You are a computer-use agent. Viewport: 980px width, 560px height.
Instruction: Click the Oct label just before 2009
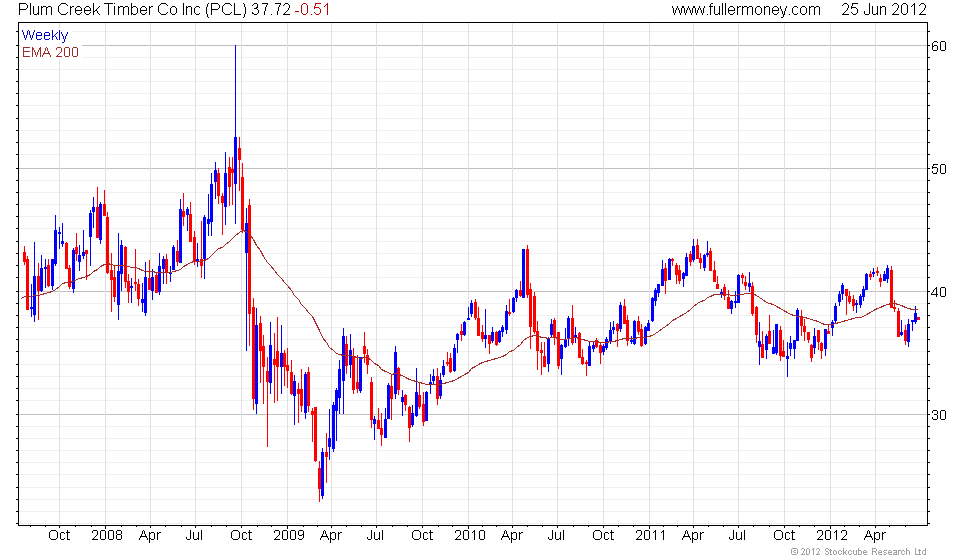pyautogui.click(x=241, y=535)
